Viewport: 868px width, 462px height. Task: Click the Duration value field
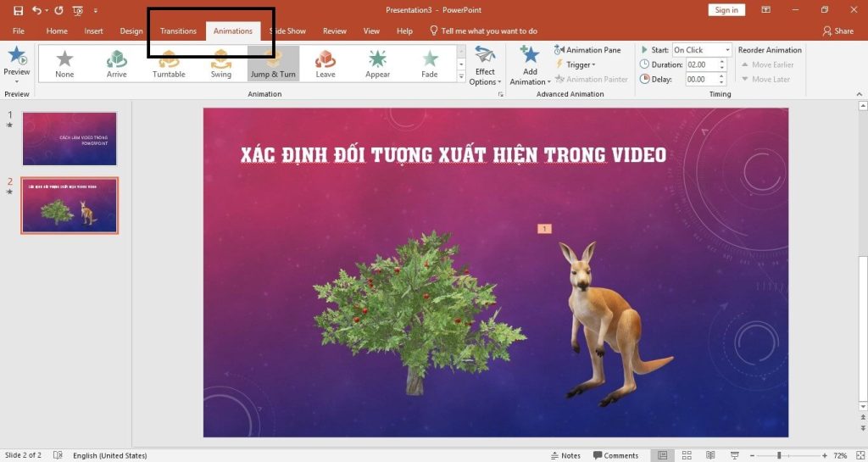click(x=701, y=64)
